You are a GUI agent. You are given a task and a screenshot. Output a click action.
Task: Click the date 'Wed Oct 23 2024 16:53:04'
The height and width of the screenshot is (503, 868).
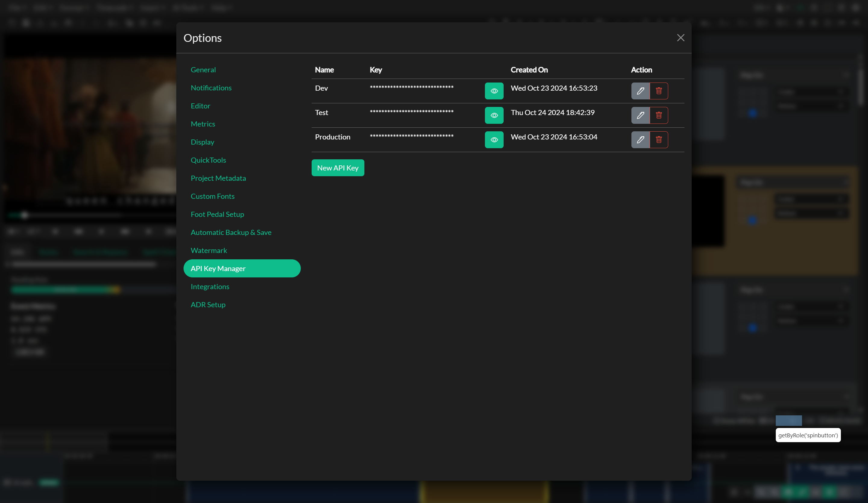554,137
